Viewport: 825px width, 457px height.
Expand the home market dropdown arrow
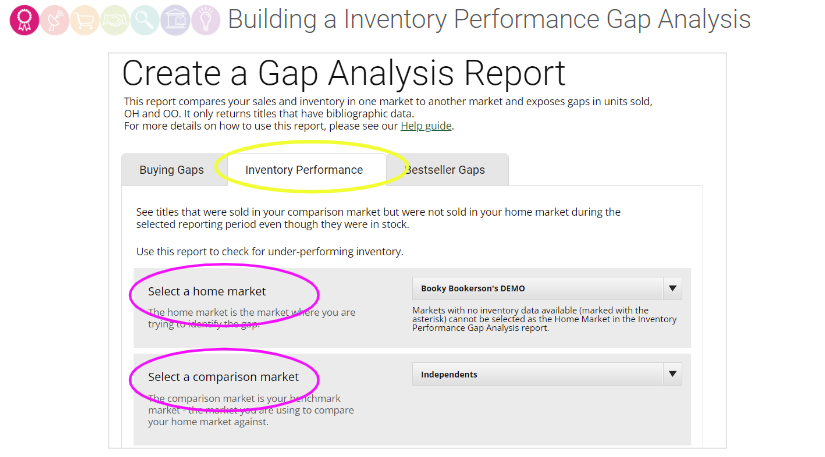click(x=672, y=288)
